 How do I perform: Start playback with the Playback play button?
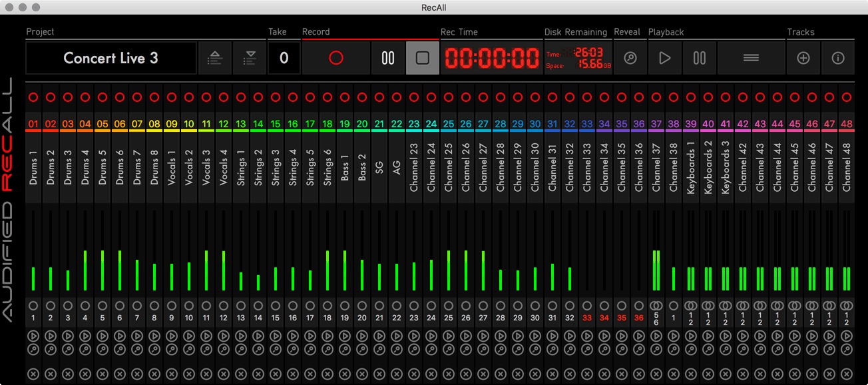click(664, 58)
